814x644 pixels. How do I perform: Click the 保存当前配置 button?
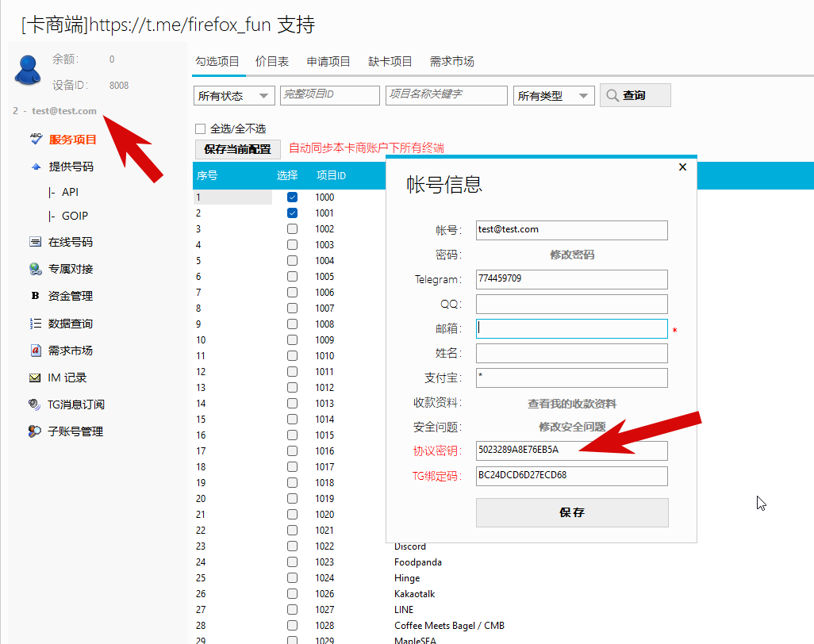tap(238, 149)
